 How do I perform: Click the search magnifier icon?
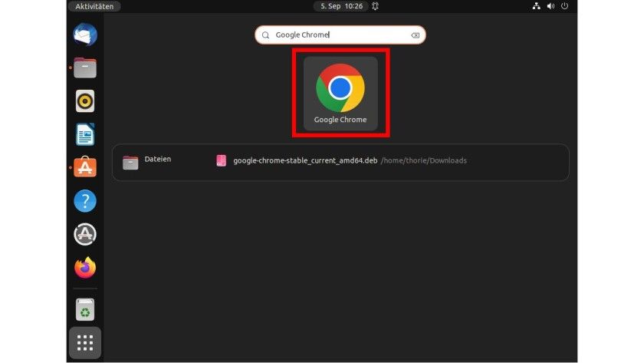click(266, 35)
